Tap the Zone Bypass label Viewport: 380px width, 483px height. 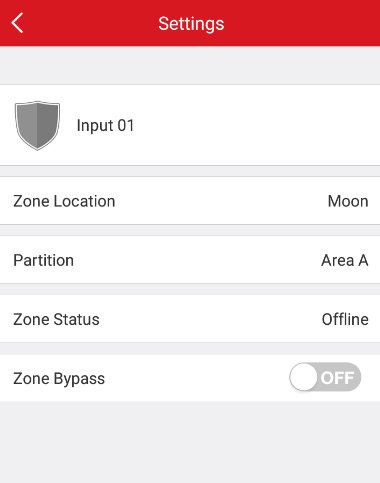[x=59, y=379]
